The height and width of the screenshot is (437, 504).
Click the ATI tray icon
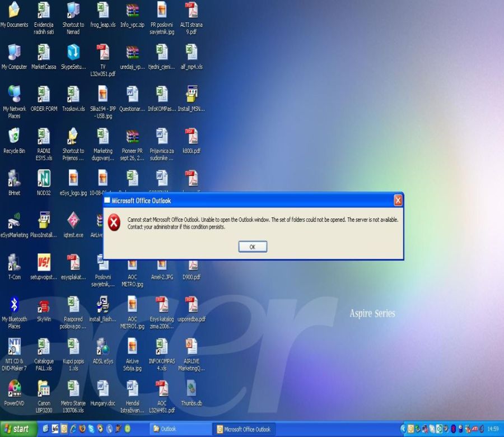pos(475,429)
